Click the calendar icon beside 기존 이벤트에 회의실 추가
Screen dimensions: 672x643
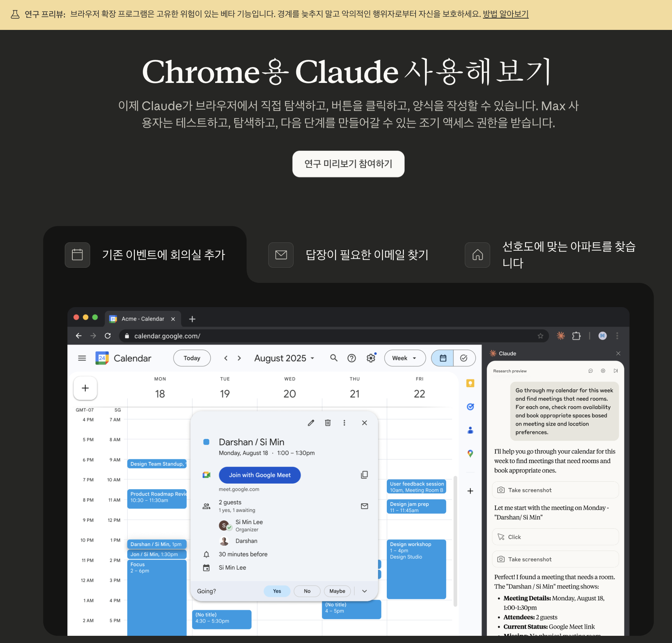77,255
